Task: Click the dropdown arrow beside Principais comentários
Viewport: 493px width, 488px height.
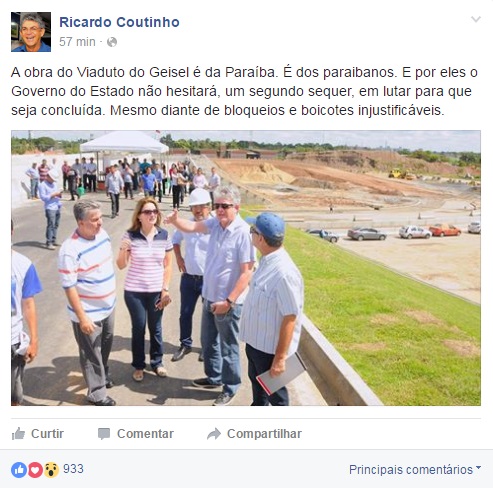Action: point(478,468)
